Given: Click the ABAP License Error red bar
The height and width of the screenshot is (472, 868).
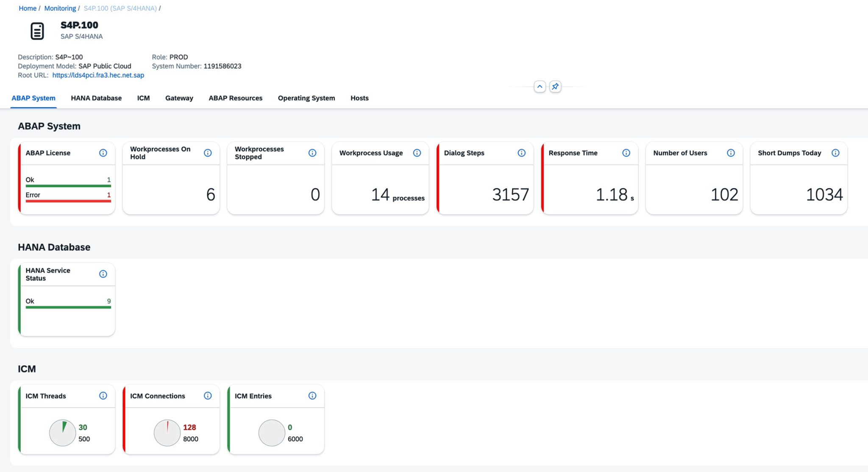Looking at the screenshot, I should 68,201.
